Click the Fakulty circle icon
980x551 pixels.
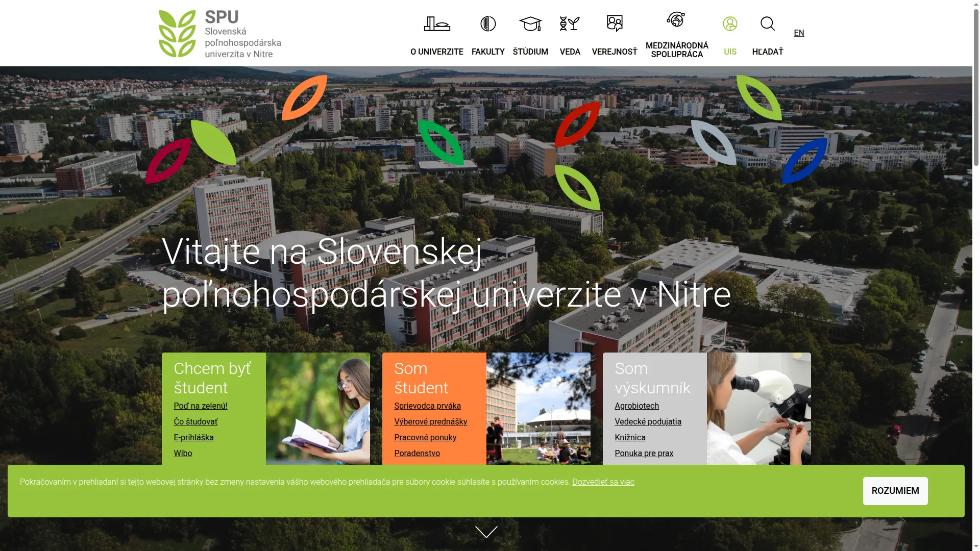[488, 23]
